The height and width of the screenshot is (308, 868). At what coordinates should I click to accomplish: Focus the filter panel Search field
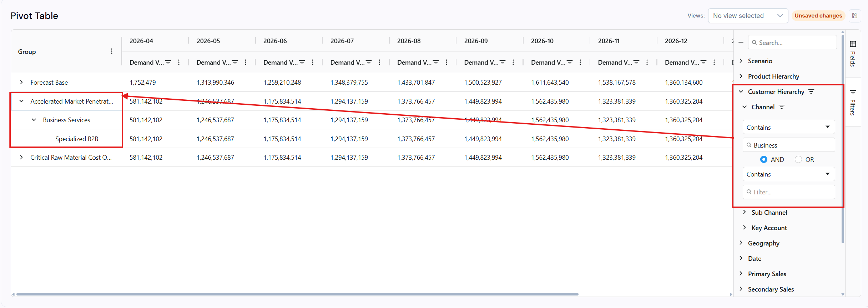[792, 43]
